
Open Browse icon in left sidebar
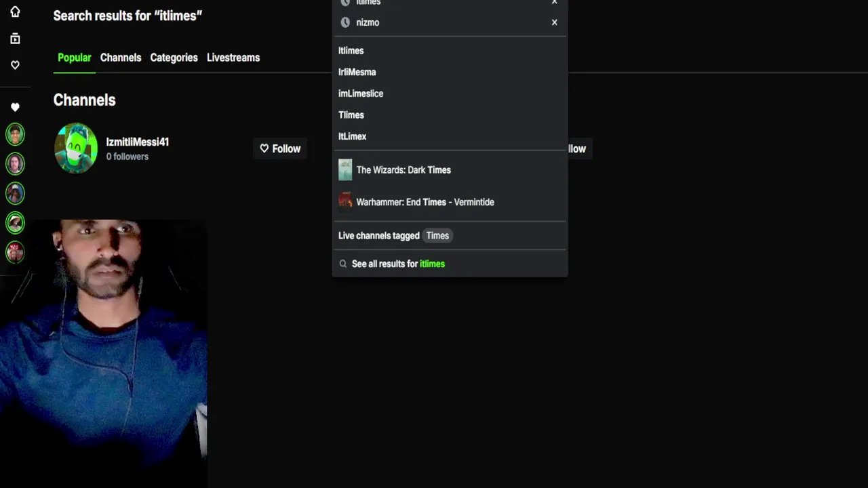pyautogui.click(x=15, y=39)
